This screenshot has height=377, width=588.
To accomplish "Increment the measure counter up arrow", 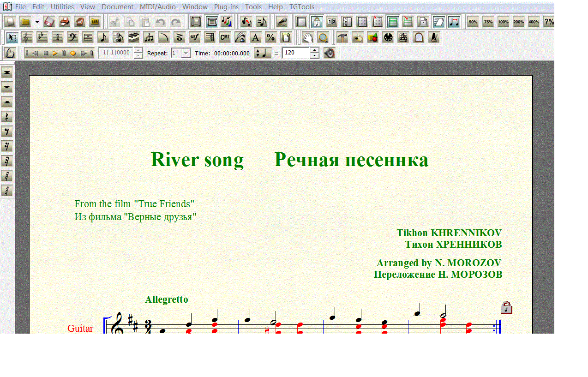I will click(x=138, y=50).
